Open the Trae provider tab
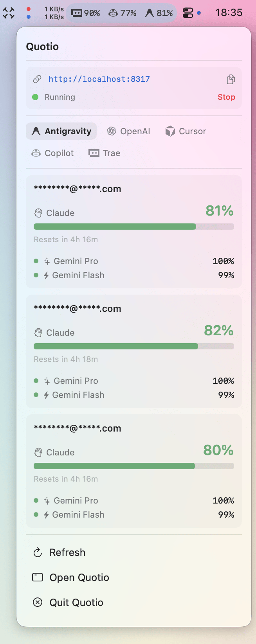The width and height of the screenshot is (256, 644). click(x=105, y=153)
